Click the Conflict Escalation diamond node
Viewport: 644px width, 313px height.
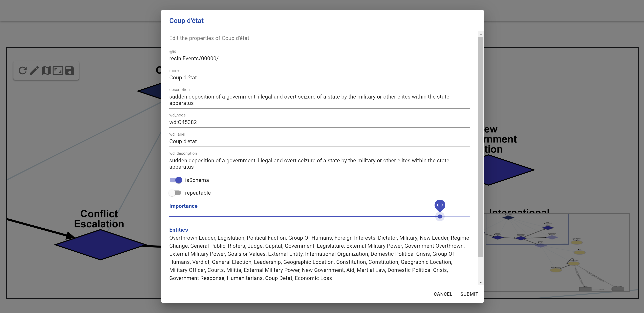100,245
